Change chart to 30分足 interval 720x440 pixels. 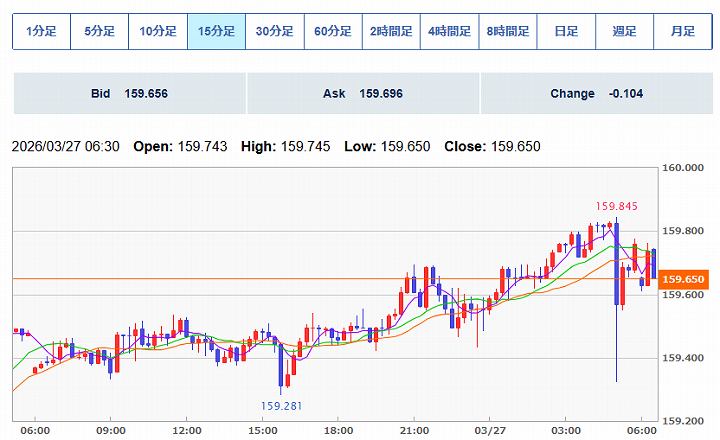tap(274, 31)
